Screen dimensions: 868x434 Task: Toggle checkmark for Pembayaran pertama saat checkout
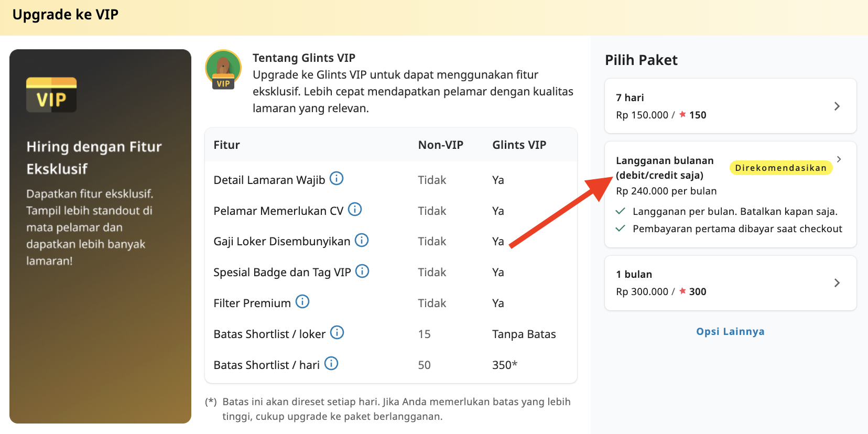(620, 229)
